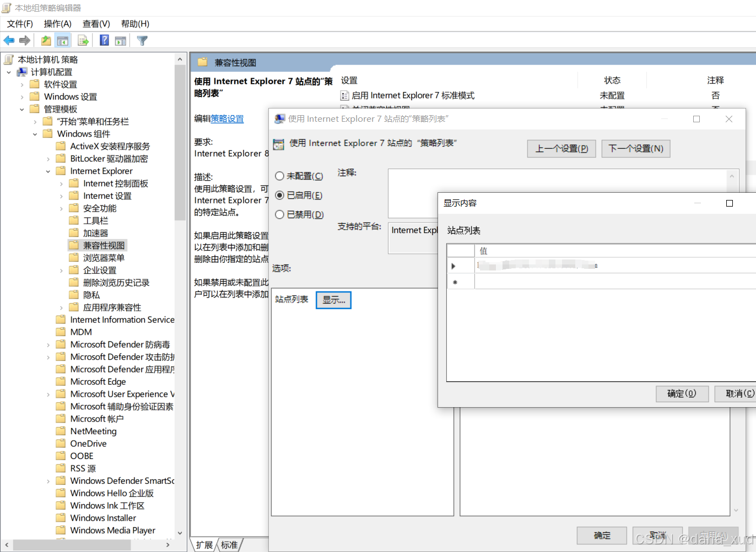
Task: Click the 显示... button
Action: point(333,300)
